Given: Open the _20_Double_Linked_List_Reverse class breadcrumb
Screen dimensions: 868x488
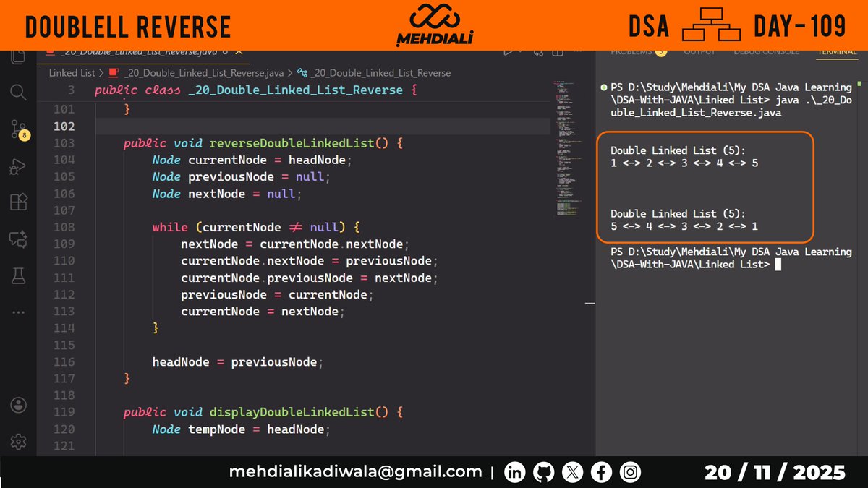Looking at the screenshot, I should [x=380, y=73].
